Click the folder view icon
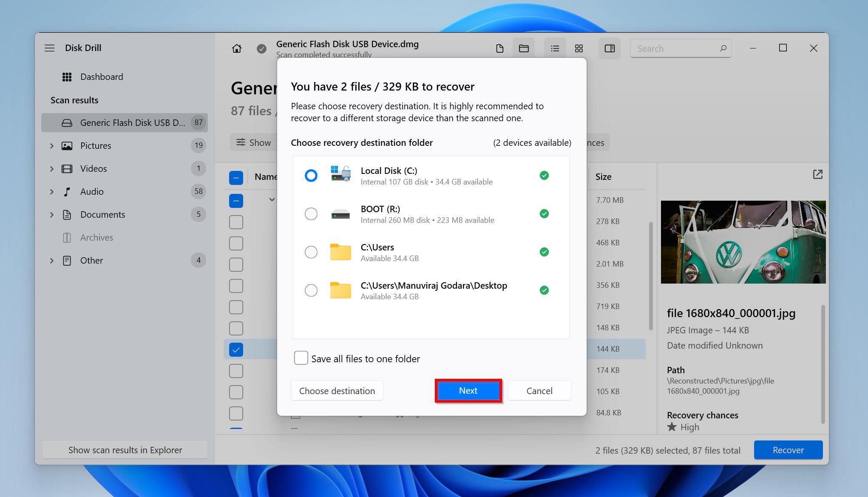 pyautogui.click(x=524, y=48)
